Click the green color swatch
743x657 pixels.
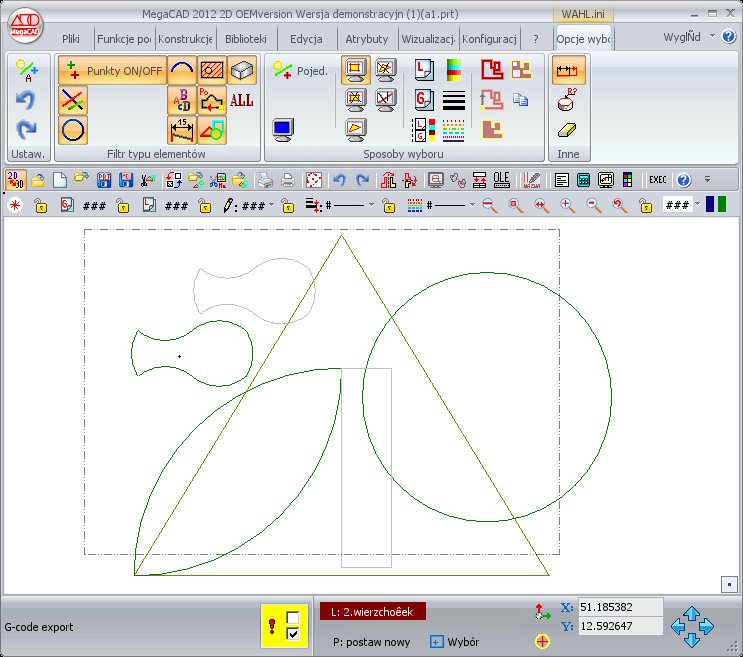pyautogui.click(x=722, y=204)
